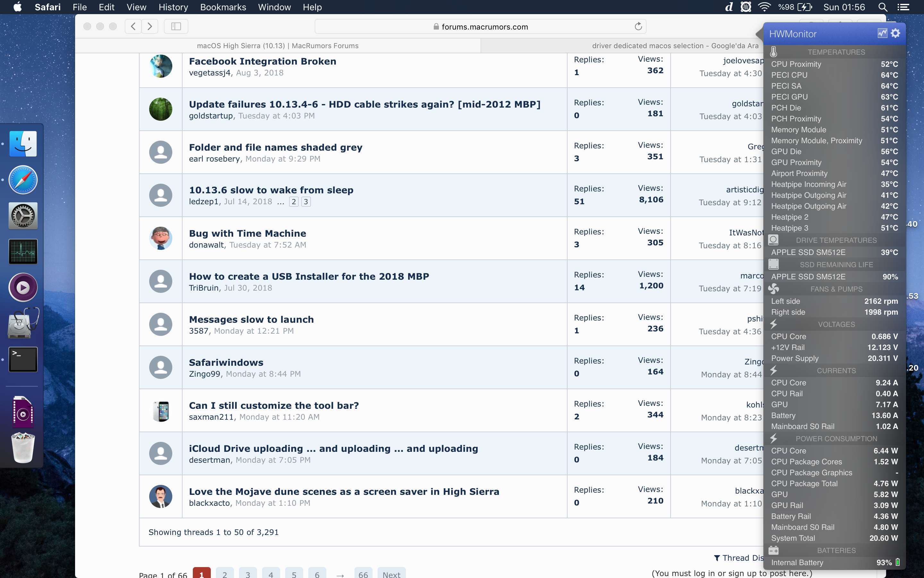This screenshot has width=924, height=578.
Task: Open blackxacto's avatar picture
Action: [160, 496]
